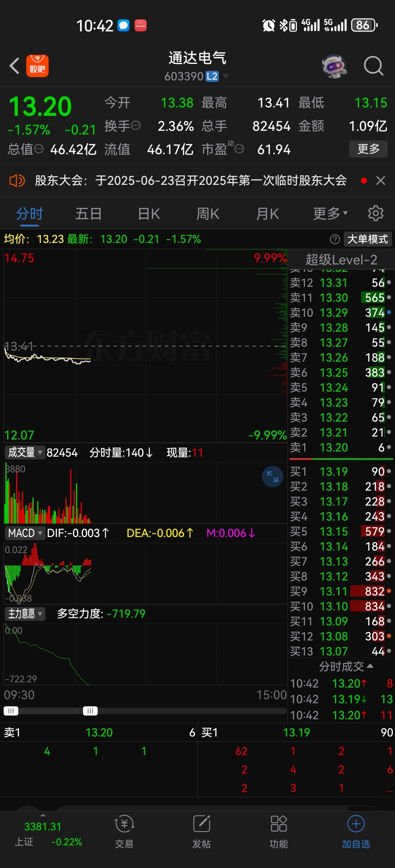Tap the expand chart fullscreen icon
The image size is (395, 868).
tap(272, 476)
